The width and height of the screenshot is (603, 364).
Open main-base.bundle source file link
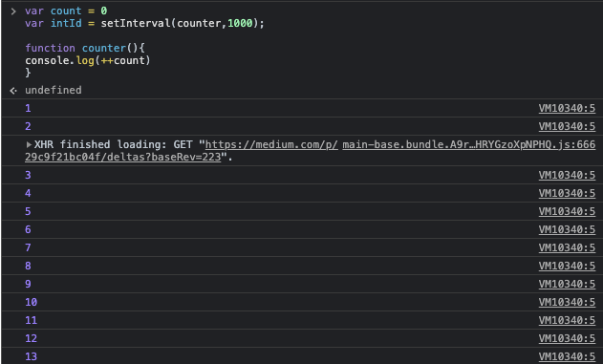pyautogui.click(x=469, y=144)
